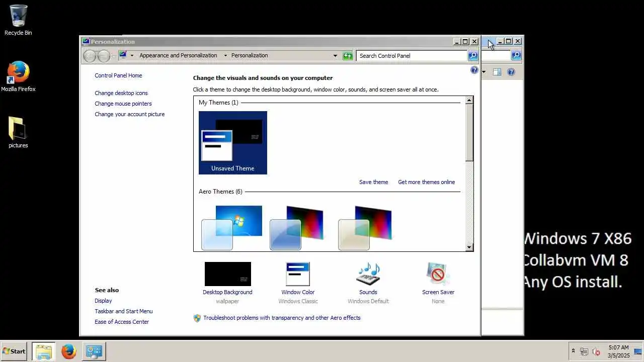Open Windows Explorer from the taskbar
Viewport: 644px width, 362px height.
pyautogui.click(x=44, y=351)
